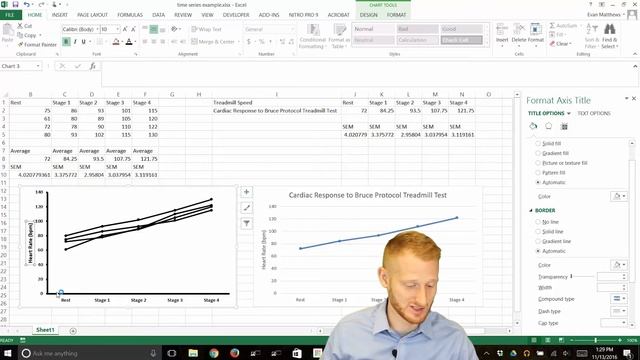Open the Fill Color picker in pane
The image size is (640, 360).
(x=619, y=196)
